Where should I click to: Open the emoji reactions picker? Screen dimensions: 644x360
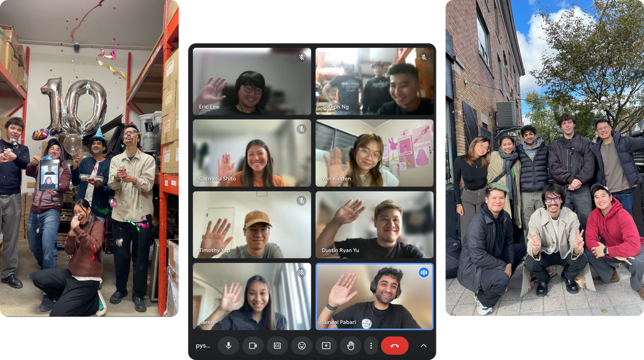tap(302, 346)
